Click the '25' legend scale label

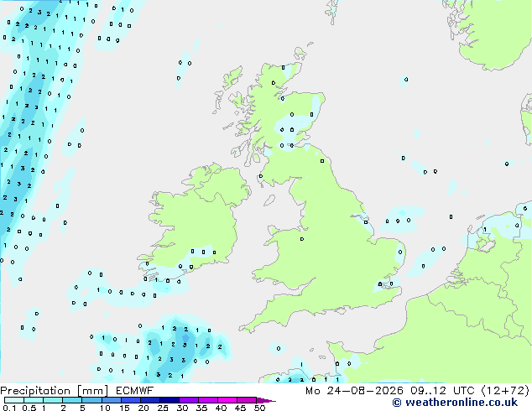coord(163,408)
